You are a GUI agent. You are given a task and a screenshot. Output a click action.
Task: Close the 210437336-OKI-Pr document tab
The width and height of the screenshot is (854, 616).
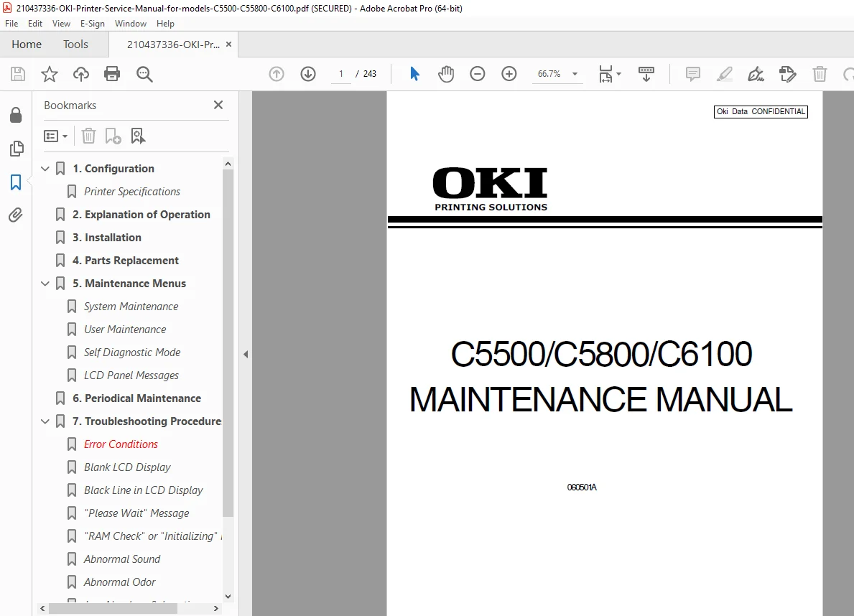coord(228,44)
